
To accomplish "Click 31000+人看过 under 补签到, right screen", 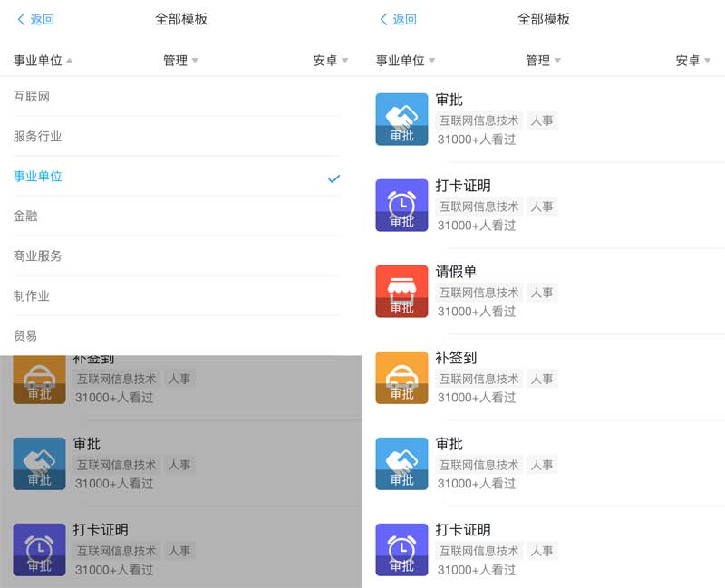I will tap(477, 398).
